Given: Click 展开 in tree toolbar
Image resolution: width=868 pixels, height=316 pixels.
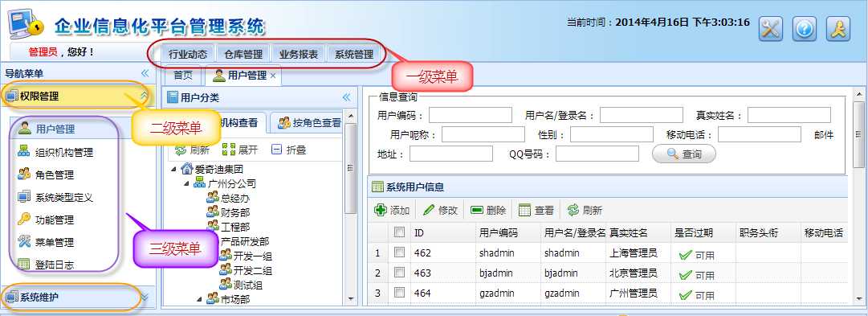Looking at the screenshot, I should [240, 150].
